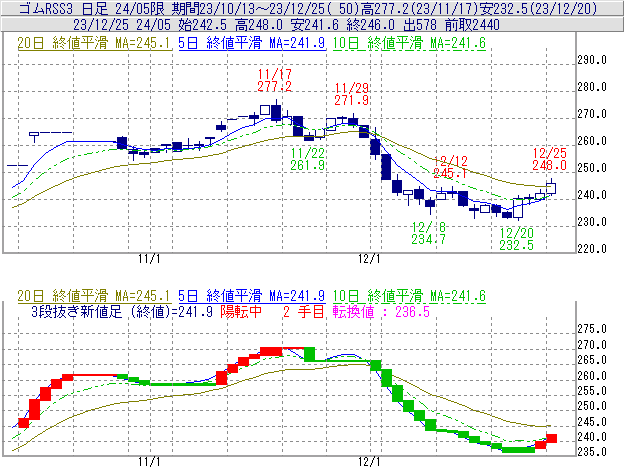Click the 安241.6 daily low text
624x475 pixels.
pos(314,25)
